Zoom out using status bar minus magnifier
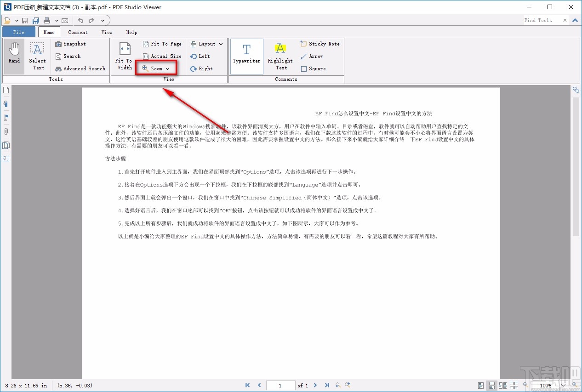Screen dimensions: 582x392 coord(525,385)
